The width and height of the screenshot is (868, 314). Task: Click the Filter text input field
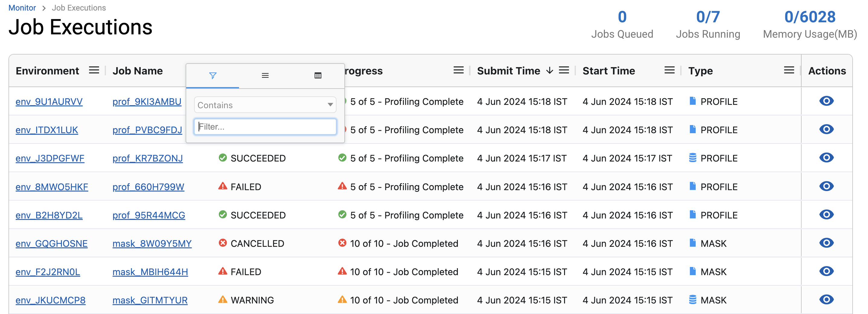point(265,127)
